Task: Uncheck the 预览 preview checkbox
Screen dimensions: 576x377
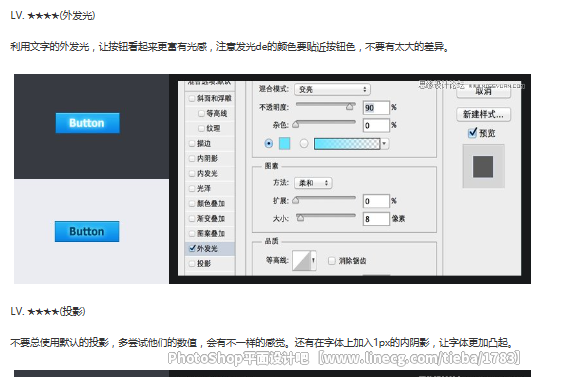Action: coord(472,133)
